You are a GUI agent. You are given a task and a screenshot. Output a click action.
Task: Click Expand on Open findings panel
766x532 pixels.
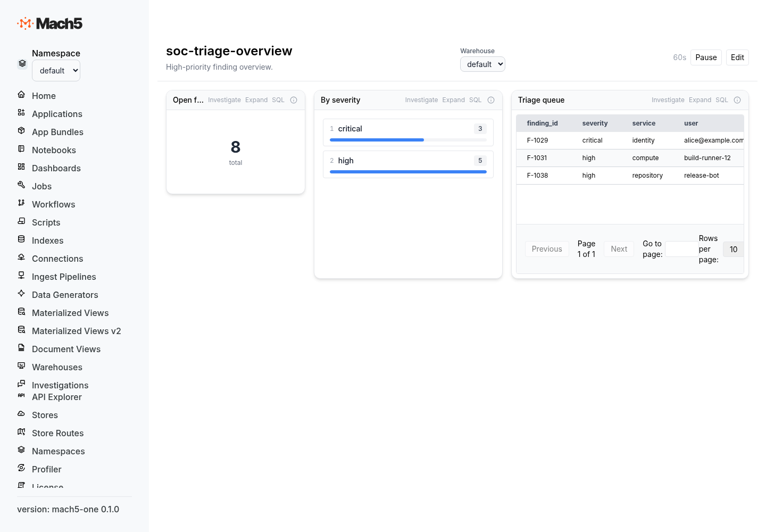pos(256,100)
